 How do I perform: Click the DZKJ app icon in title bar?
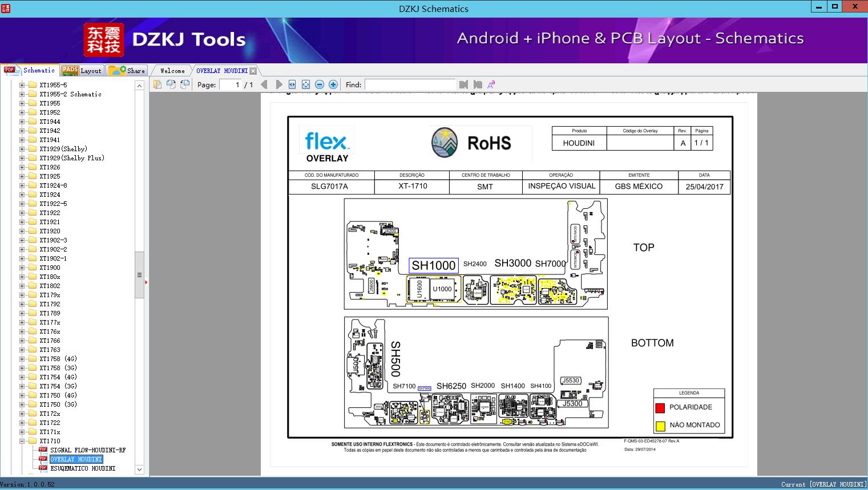(x=5, y=7)
